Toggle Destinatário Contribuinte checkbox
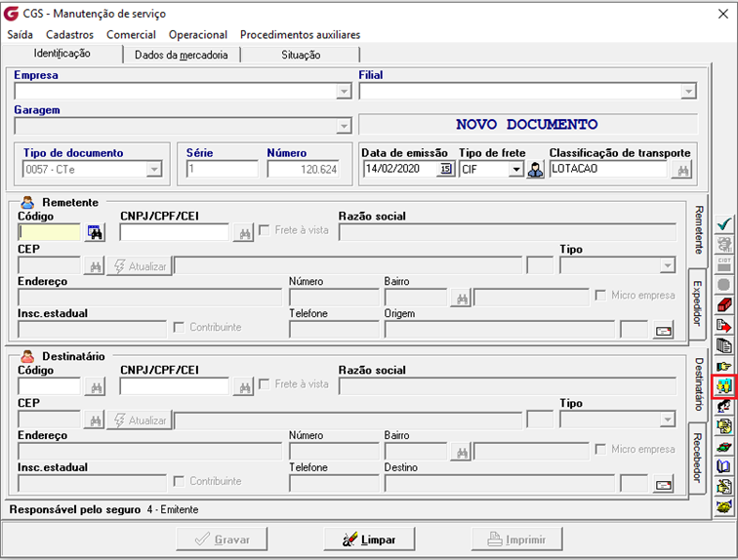 [x=179, y=481]
